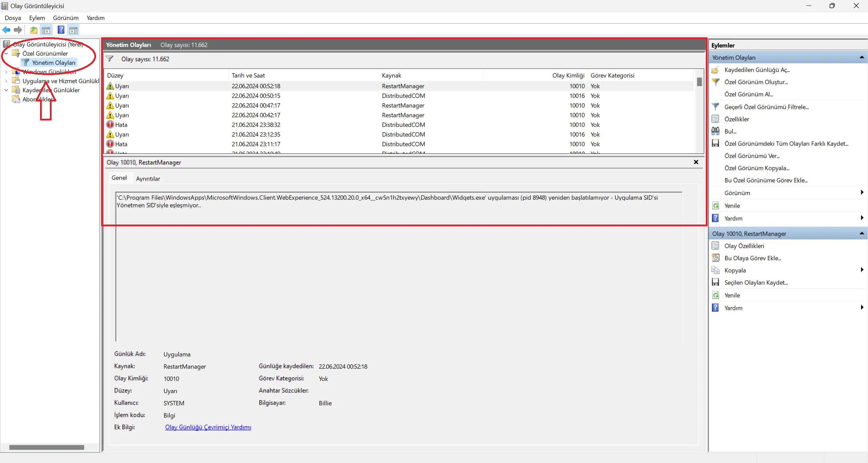The width and height of the screenshot is (868, 463).
Task: Click Bu Özel Görünüme Görev Ekle action
Action: pos(766,180)
